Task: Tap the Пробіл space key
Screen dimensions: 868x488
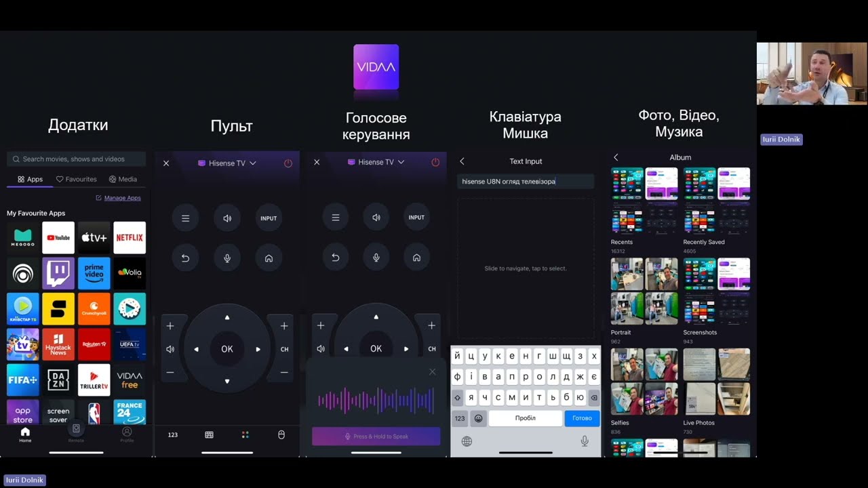Action: 526,418
